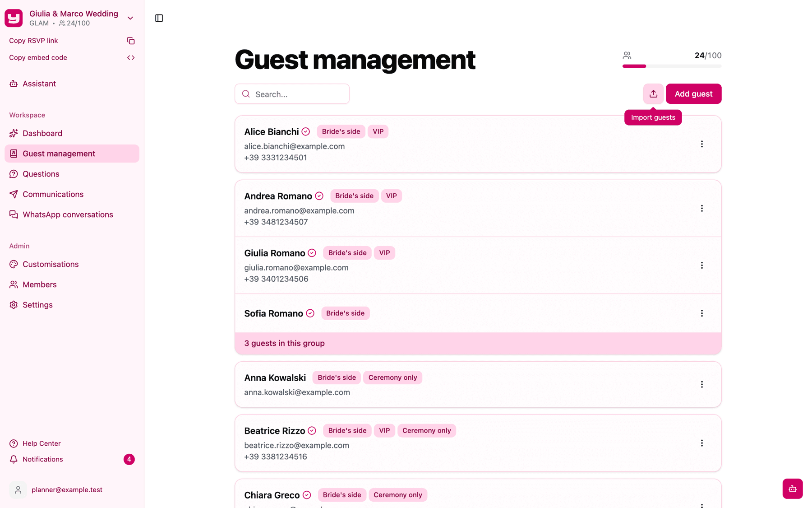
Task: Open Communications section
Action: [72, 194]
